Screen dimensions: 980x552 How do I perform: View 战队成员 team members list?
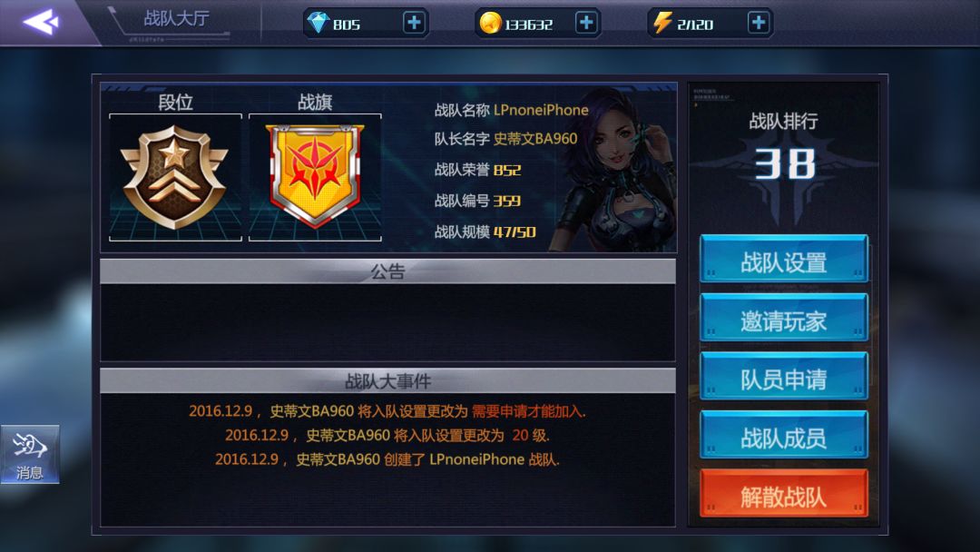(x=784, y=436)
